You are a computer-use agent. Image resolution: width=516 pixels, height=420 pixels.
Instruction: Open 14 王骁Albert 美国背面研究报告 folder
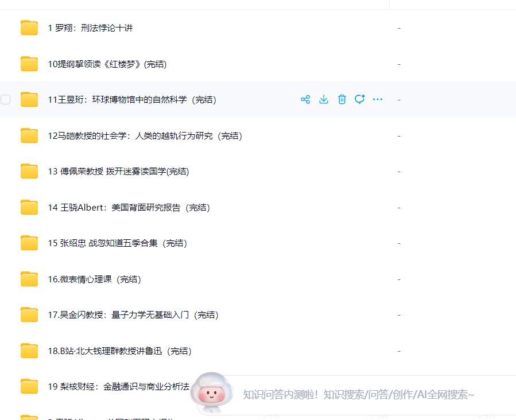point(129,208)
